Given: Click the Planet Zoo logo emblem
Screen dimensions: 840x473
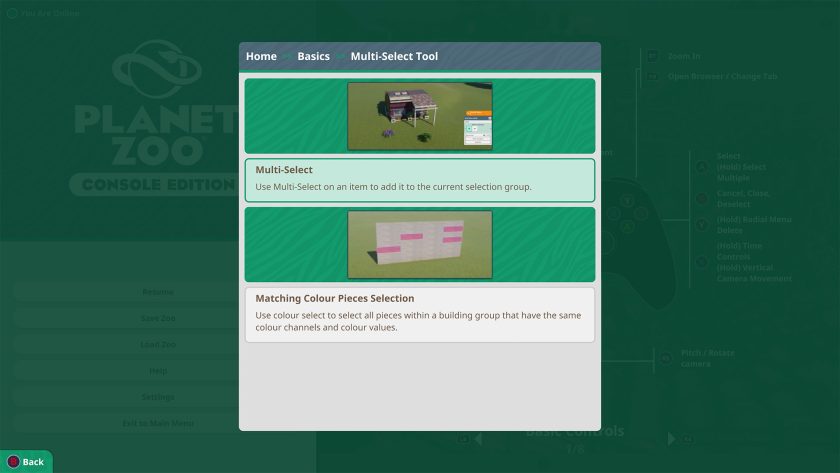Looking at the screenshot, I should pos(157,69).
